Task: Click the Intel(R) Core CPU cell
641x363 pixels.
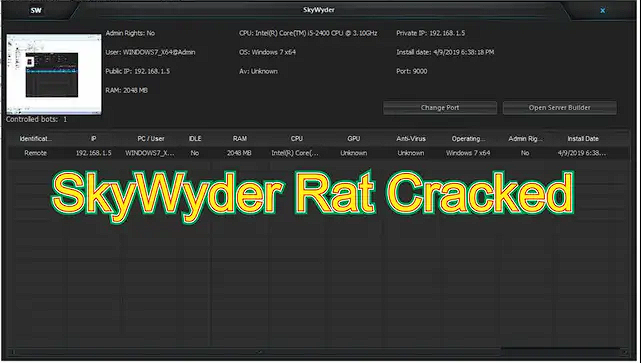Action: 295,153
